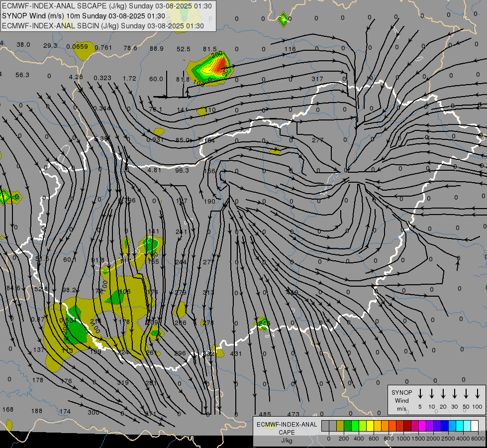Click the map value 4.81
Screen dimensions: 487x448
154,170
